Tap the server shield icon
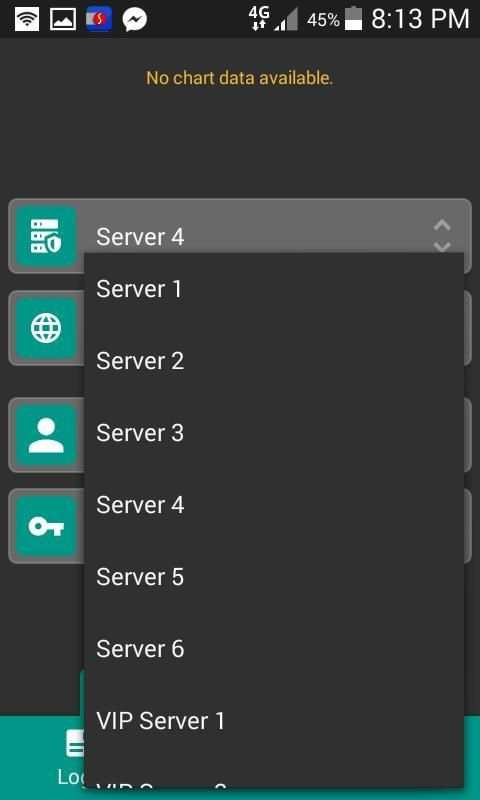Viewport: 480px width, 800px height. [x=46, y=236]
